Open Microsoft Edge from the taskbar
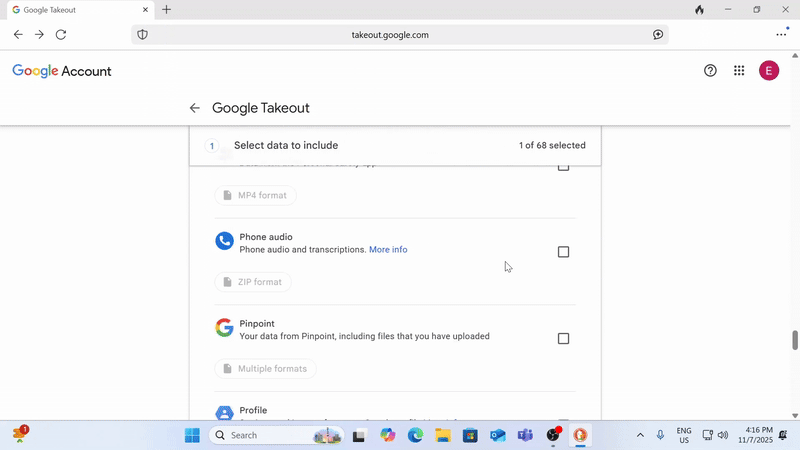The width and height of the screenshot is (800, 450). (x=415, y=435)
